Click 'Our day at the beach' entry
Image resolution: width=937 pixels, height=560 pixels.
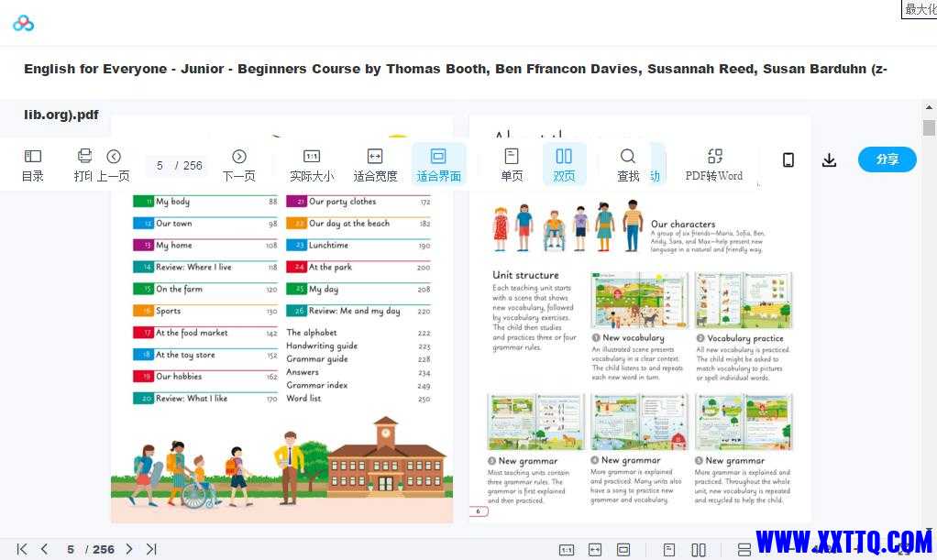[x=358, y=224]
